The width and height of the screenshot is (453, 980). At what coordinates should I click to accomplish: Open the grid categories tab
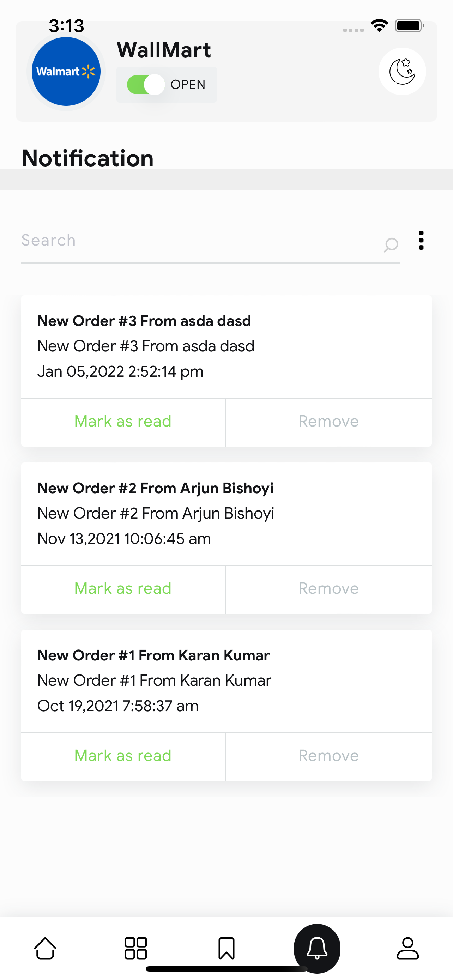click(x=136, y=948)
